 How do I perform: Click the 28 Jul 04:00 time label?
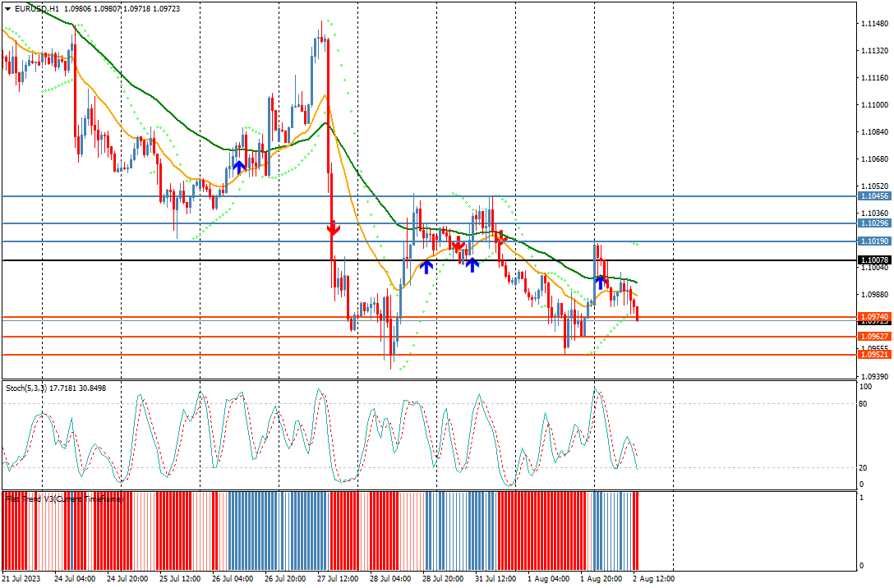[390, 579]
